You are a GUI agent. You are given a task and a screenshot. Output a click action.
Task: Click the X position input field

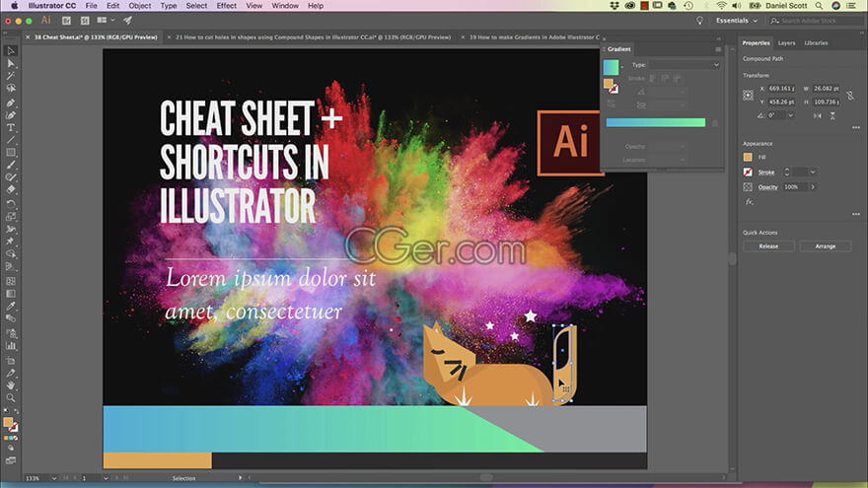781,89
